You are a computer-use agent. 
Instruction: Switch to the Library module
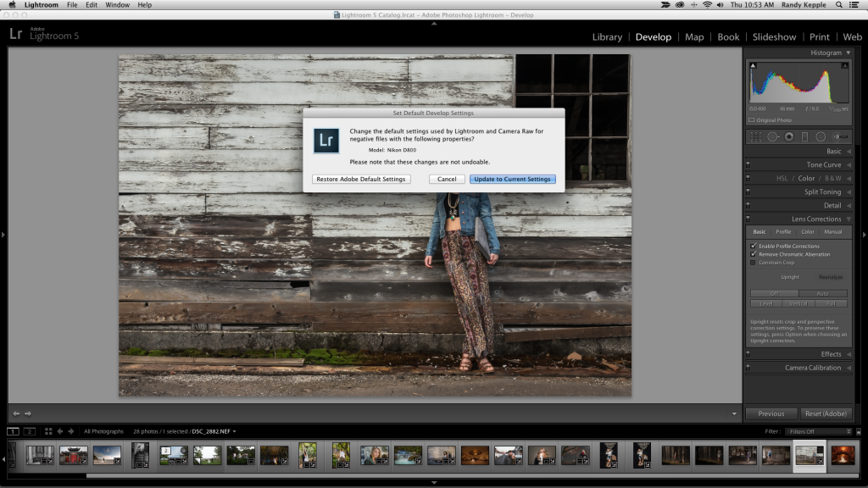click(607, 36)
